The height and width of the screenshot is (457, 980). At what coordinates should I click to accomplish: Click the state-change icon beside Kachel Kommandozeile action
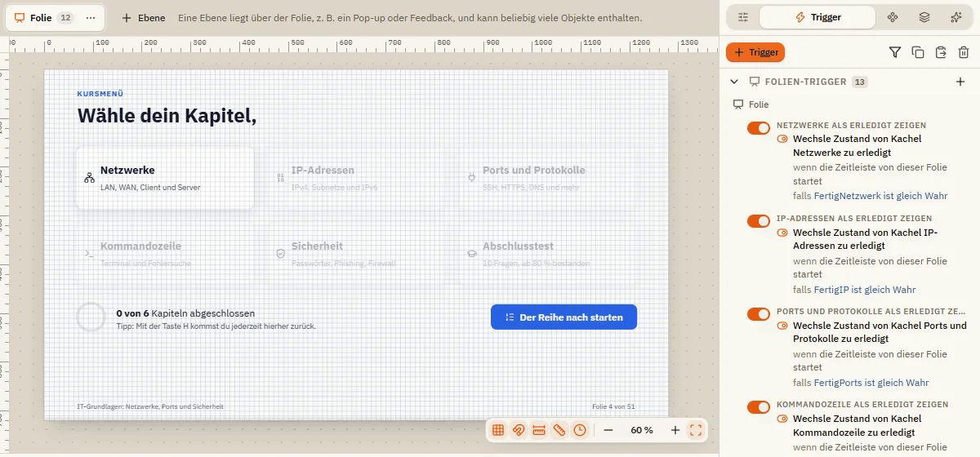(782, 419)
